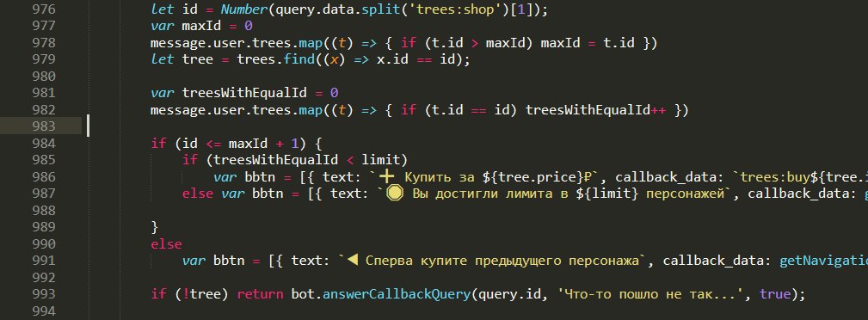Select line number 986 in gutter
The width and height of the screenshot is (868, 320).
click(44, 176)
